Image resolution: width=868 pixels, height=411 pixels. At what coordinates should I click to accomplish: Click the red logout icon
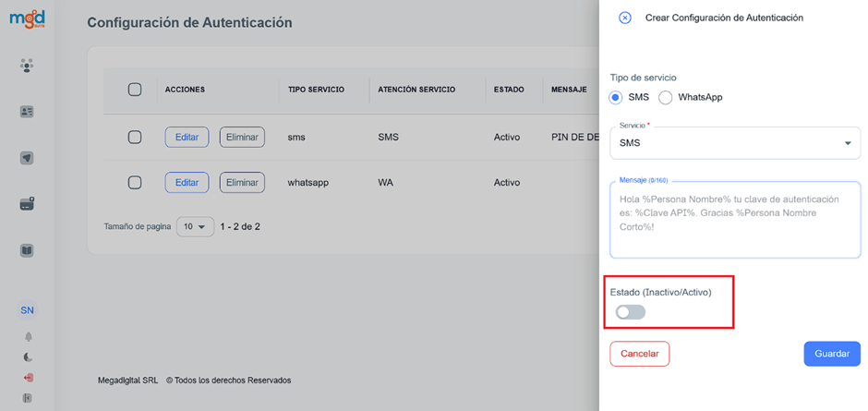click(x=27, y=378)
